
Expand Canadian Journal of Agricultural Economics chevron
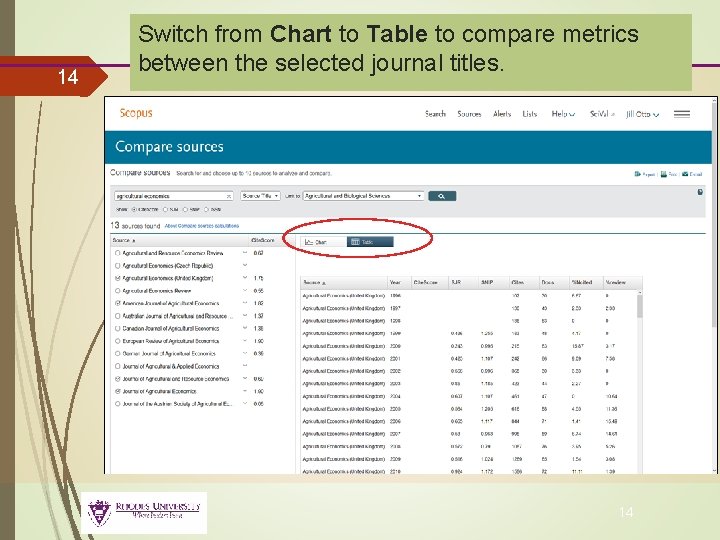[x=245, y=328]
